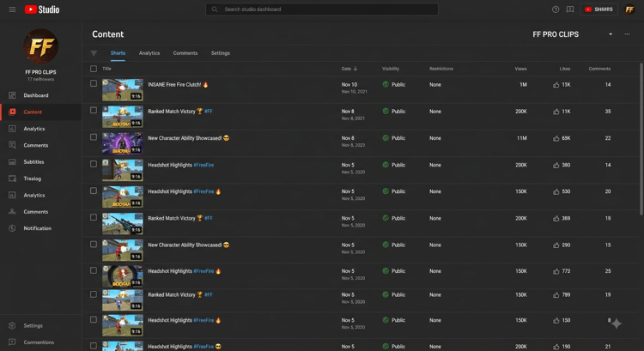
Task: Click like icon showing 68K
Action: point(556,138)
